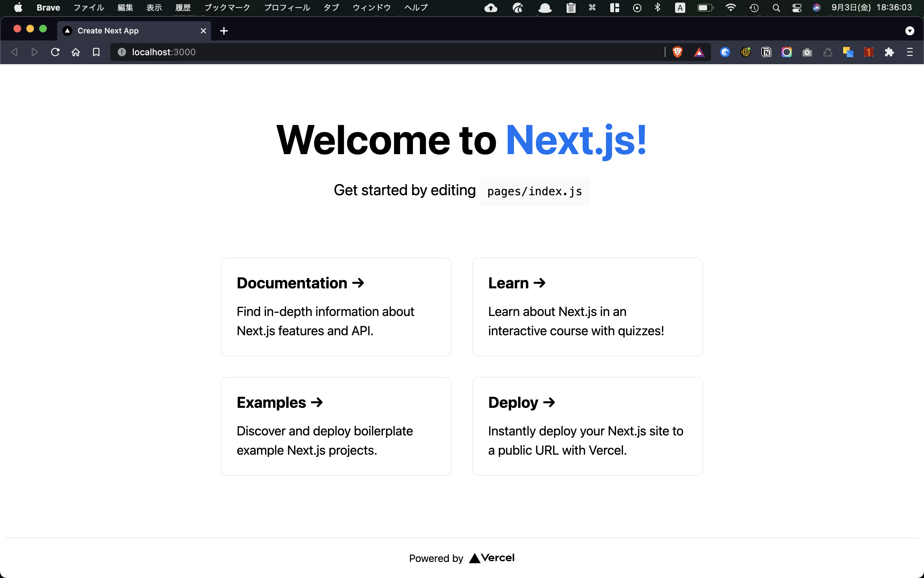Open the Examples card
924x578 pixels.
[x=336, y=426]
